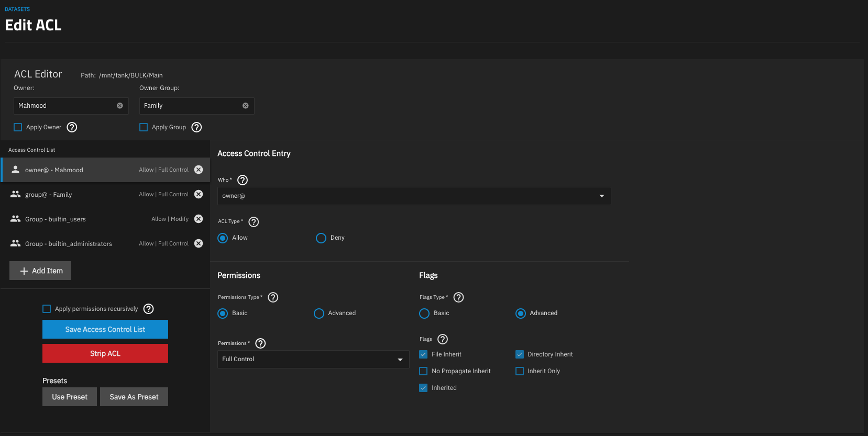Choose Advanced permissions type
The image size is (868, 436).
pos(319,314)
